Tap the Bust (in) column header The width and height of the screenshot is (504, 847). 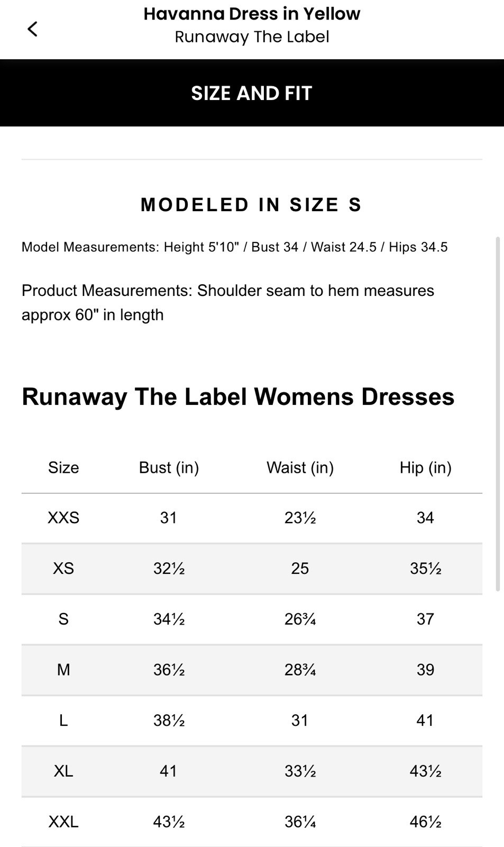[x=168, y=467]
